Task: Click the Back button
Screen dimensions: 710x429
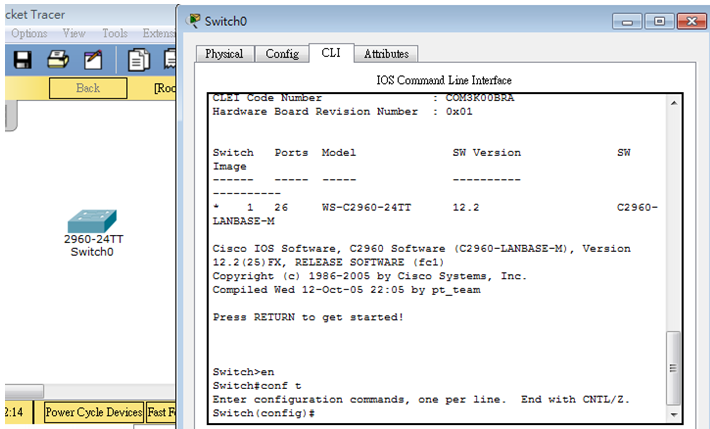Action: (x=88, y=88)
